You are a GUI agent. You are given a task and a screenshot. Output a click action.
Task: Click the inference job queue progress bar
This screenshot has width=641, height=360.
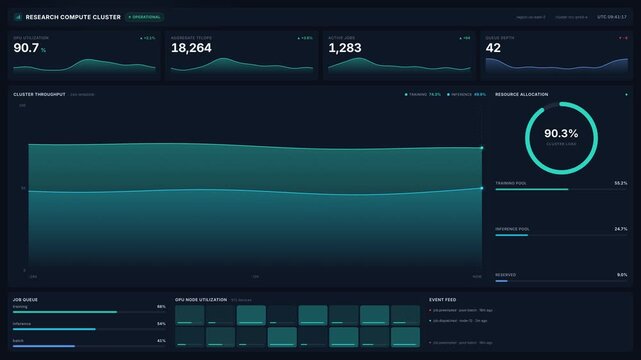[89, 329]
